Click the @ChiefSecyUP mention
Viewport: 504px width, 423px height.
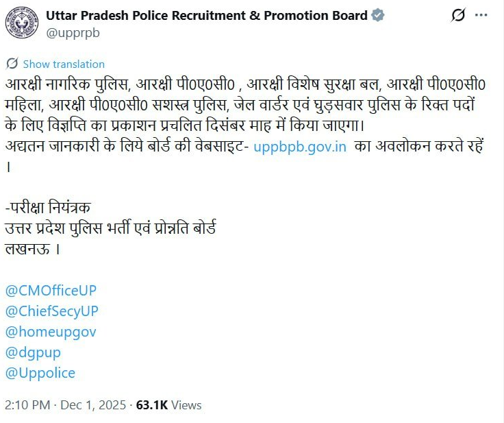tap(52, 311)
